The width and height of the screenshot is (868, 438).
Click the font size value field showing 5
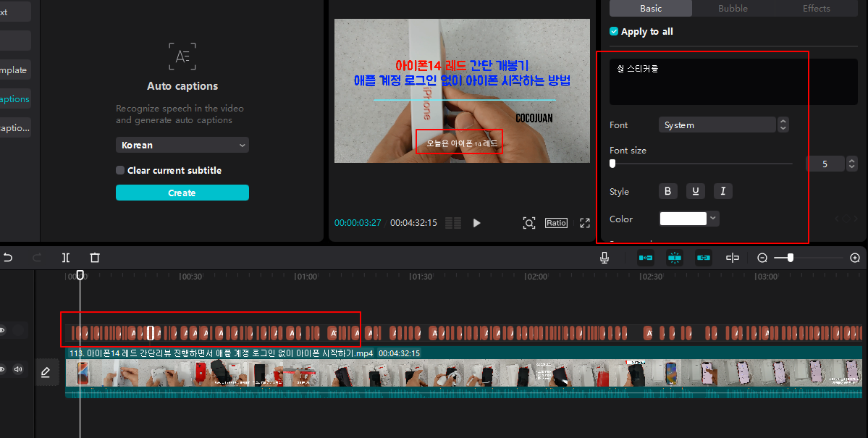tap(825, 164)
